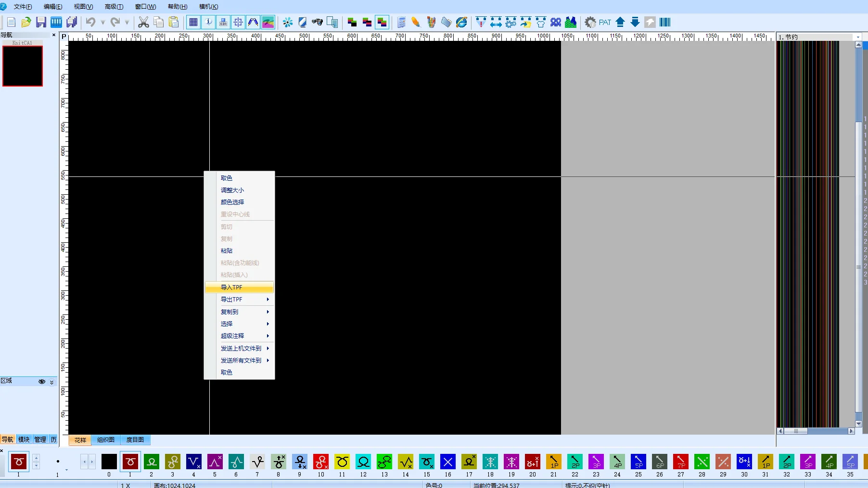Open the 管理 side panel tab
Screen dimensions: 868x488
click(40, 439)
